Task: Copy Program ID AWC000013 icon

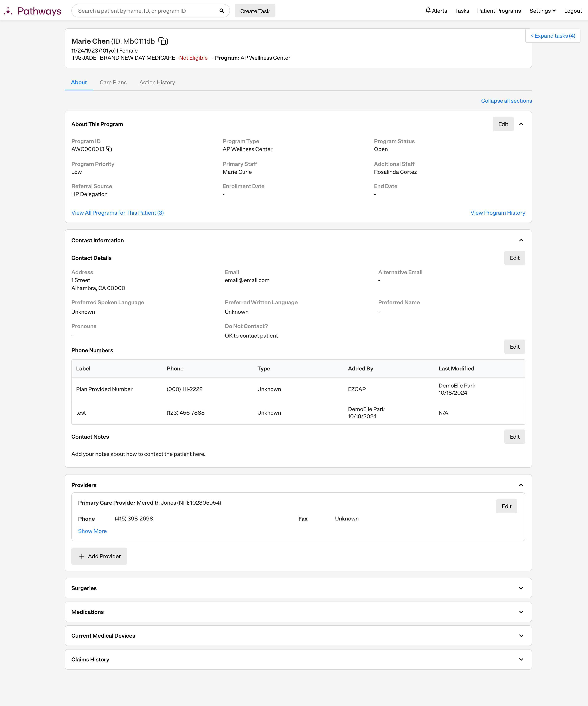Action: [109, 149]
